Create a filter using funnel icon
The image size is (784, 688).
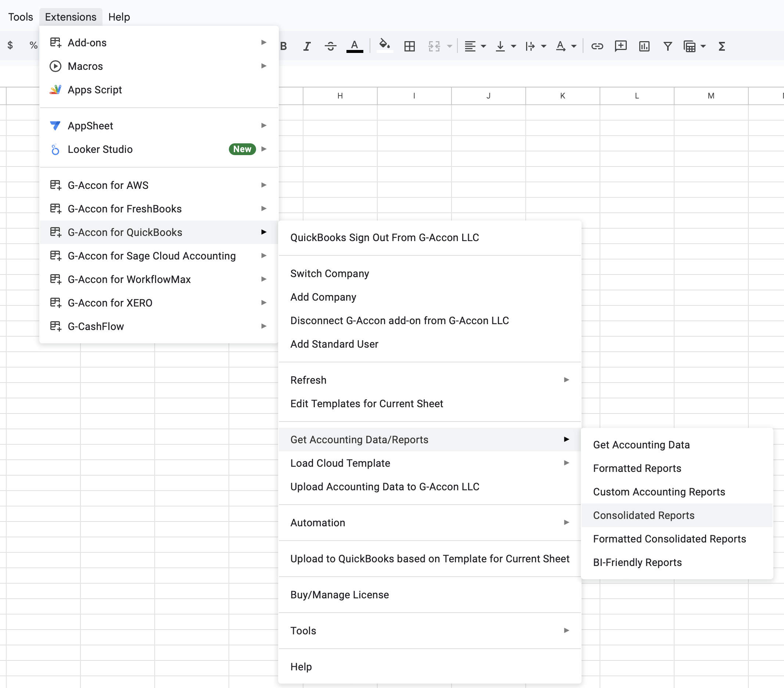668,46
